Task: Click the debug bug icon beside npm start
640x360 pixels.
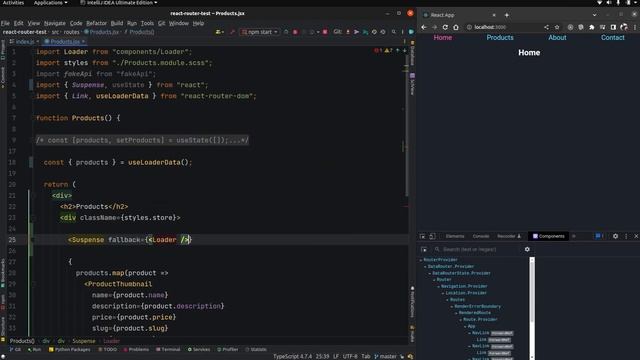Action: [295, 32]
